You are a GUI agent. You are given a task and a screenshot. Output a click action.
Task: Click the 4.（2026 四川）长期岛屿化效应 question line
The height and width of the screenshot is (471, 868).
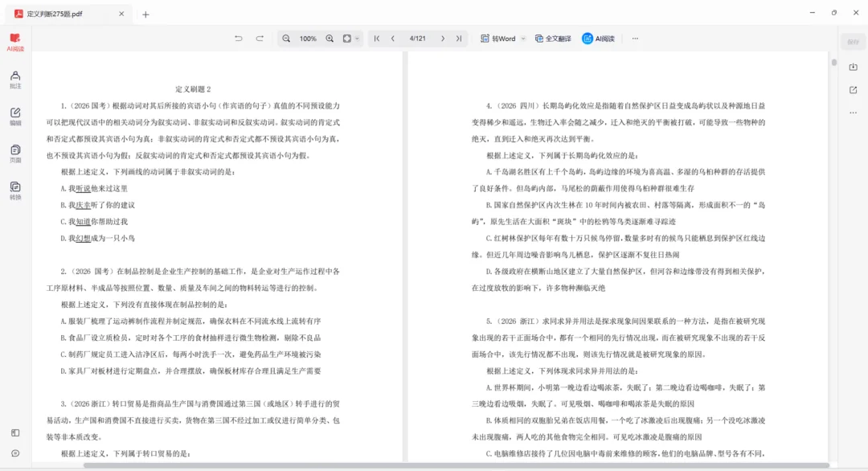point(625,106)
